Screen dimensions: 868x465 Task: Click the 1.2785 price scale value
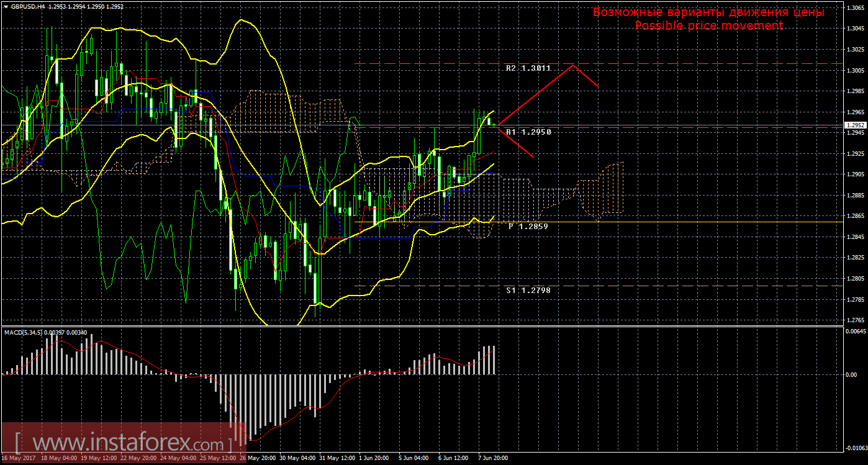click(856, 300)
